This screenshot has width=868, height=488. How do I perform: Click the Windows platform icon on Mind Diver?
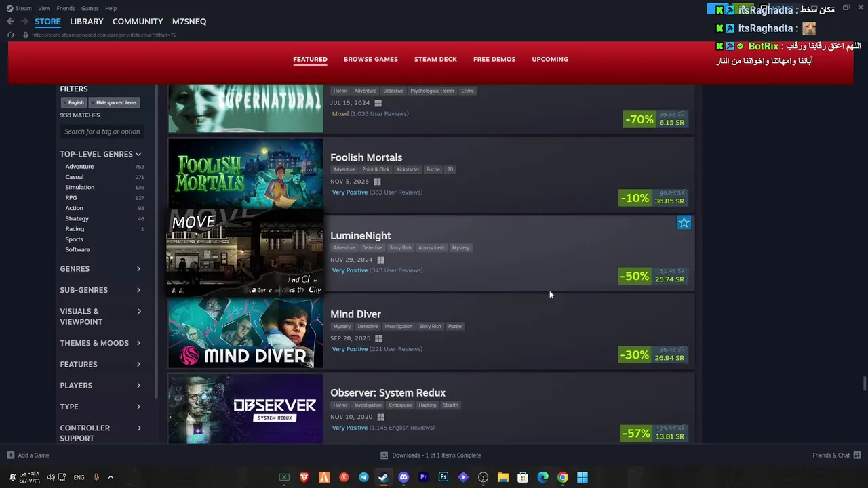coord(378,338)
